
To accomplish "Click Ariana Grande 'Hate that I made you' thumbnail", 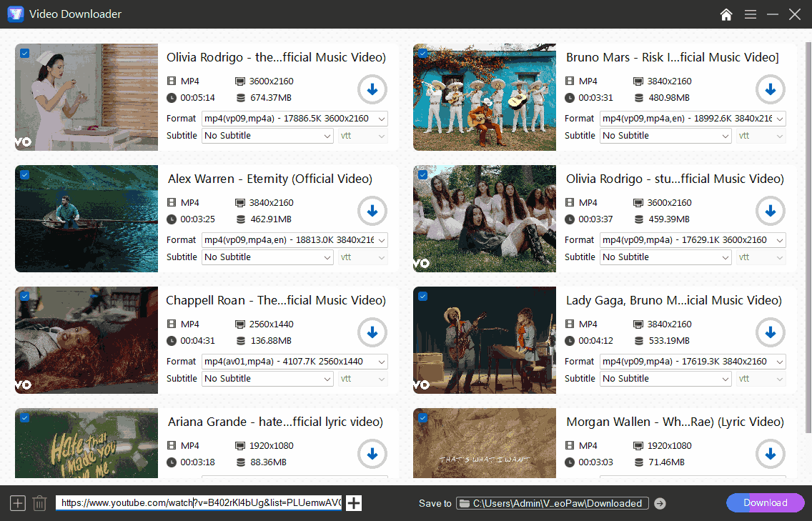I will coord(86,443).
